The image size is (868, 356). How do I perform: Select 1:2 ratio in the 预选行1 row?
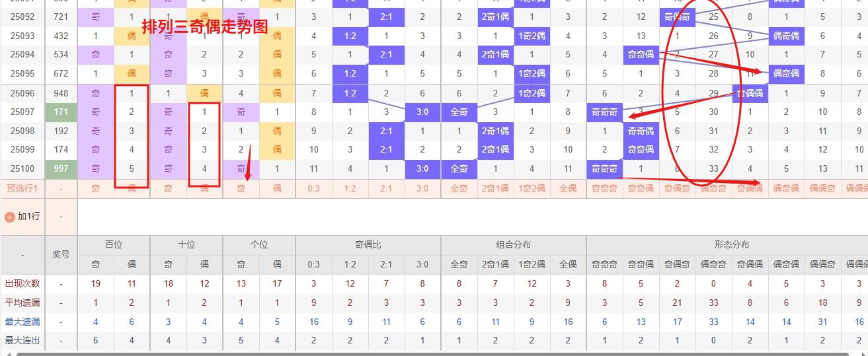pyautogui.click(x=350, y=188)
